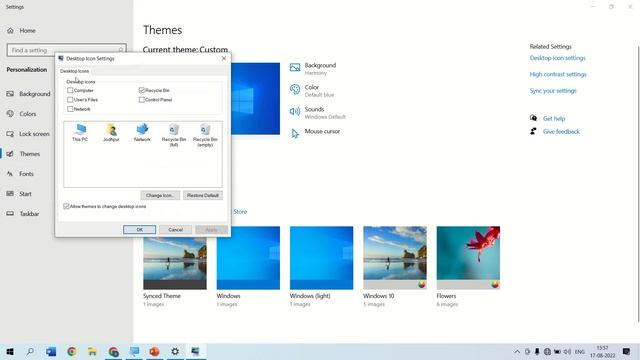This screenshot has height=360, width=640.
Task: Click the ENG language indicator
Action: pos(580,351)
